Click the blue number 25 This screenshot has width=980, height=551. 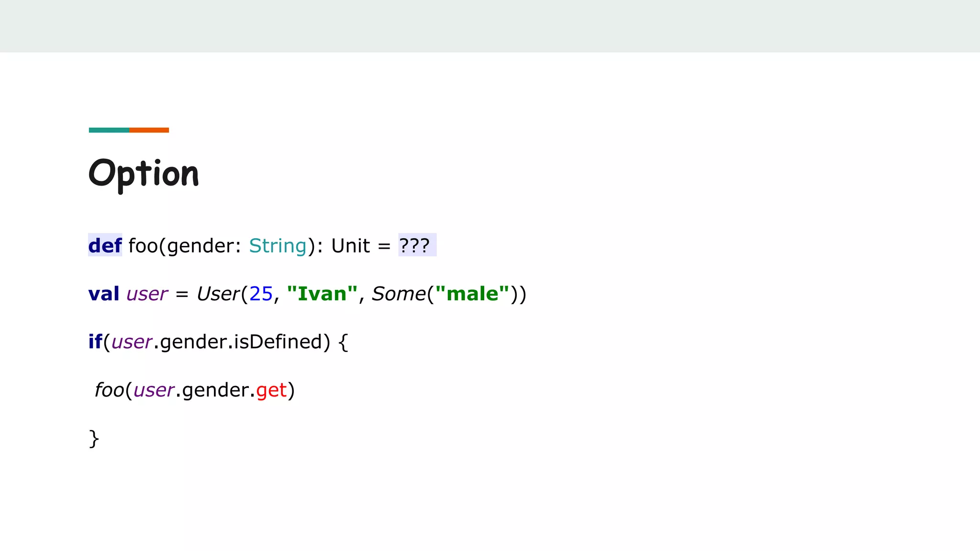click(261, 294)
